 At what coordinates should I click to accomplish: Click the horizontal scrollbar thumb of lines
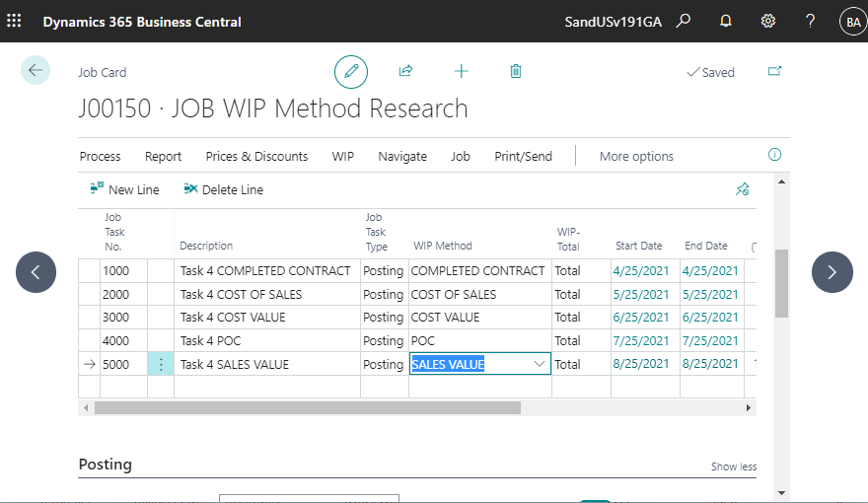click(x=308, y=407)
